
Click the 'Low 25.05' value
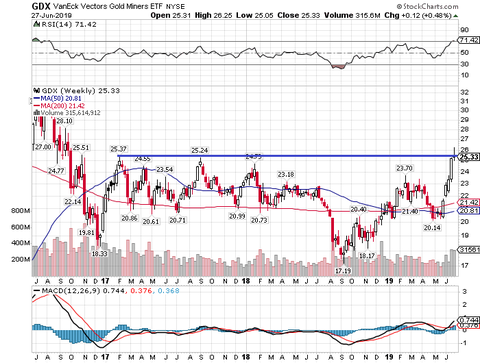tap(255, 15)
